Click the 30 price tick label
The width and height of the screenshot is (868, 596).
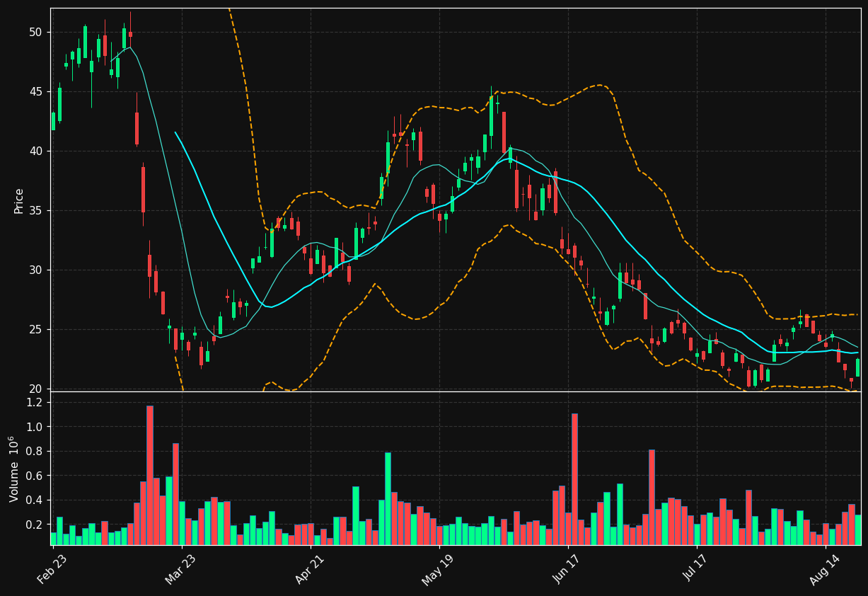click(35, 270)
